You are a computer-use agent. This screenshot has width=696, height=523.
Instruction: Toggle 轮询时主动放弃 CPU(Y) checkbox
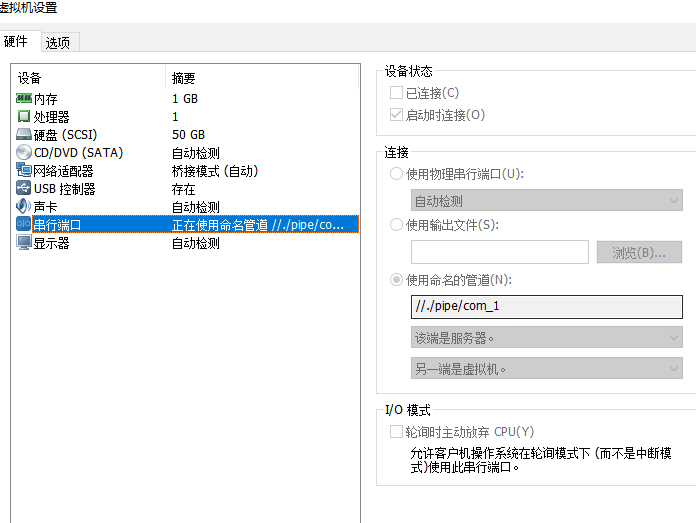[x=396, y=432]
